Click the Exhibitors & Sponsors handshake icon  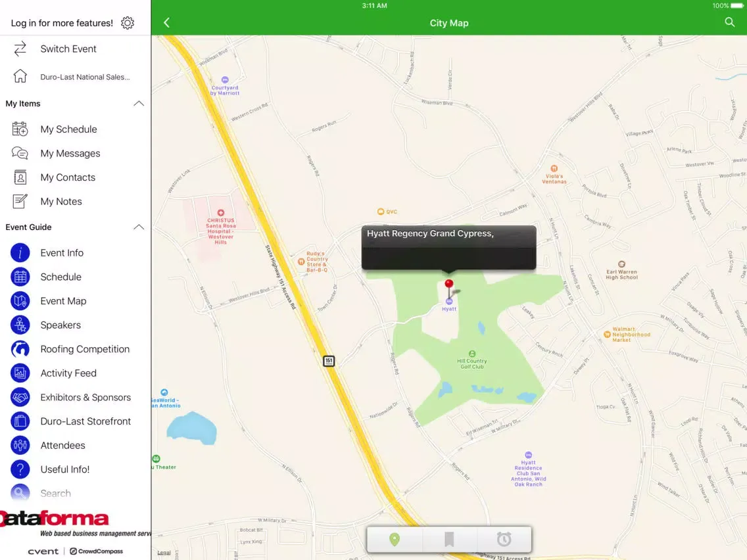(20, 397)
